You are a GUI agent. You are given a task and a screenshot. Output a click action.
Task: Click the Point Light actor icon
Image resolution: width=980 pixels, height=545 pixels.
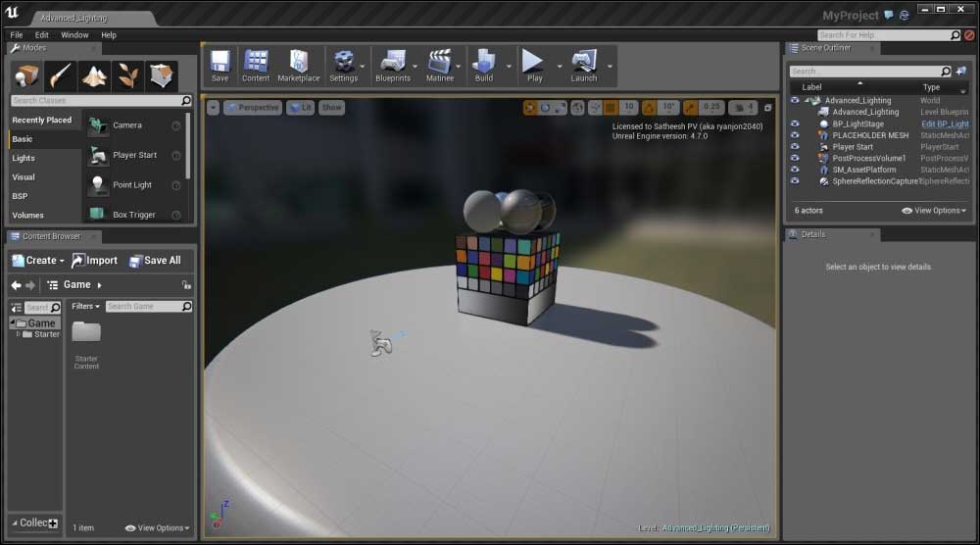click(x=98, y=185)
